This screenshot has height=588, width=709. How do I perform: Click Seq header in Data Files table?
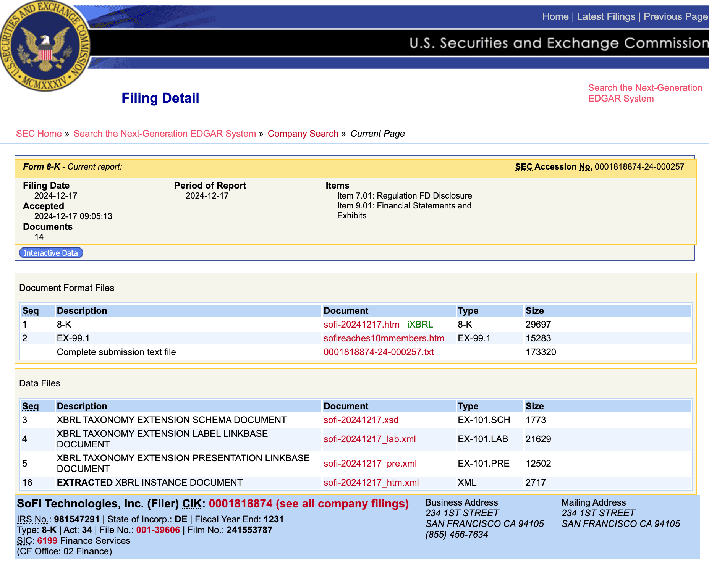(31, 406)
